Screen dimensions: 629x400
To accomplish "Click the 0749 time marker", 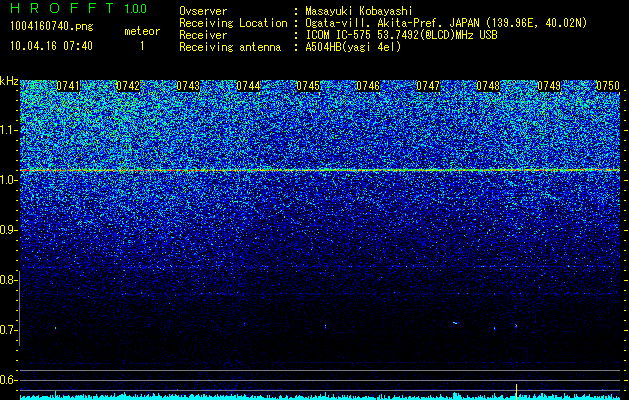I will point(549,86).
